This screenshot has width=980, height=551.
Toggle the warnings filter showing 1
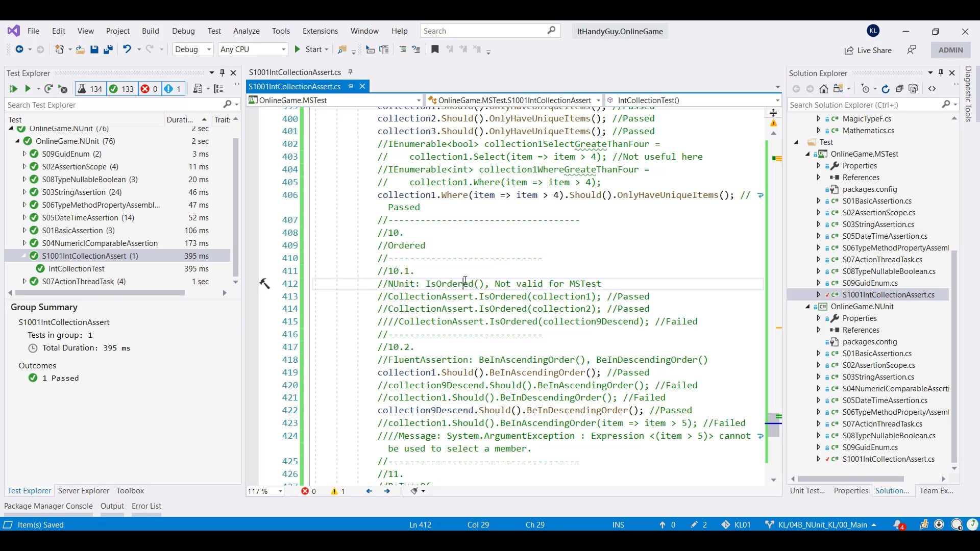(173, 89)
